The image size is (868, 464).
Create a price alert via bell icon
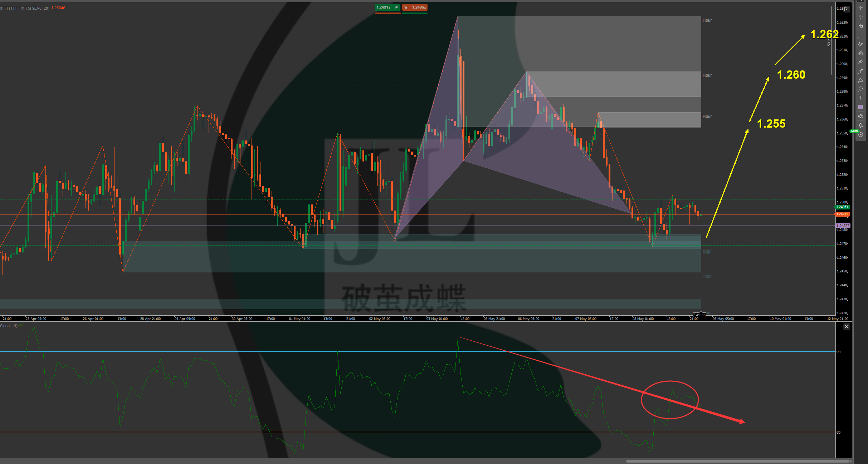(x=860, y=125)
